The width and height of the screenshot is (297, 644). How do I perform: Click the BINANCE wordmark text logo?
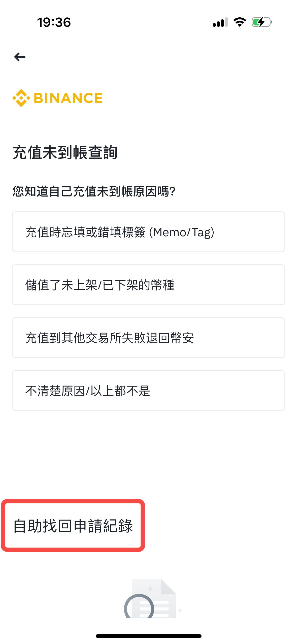coord(68,98)
